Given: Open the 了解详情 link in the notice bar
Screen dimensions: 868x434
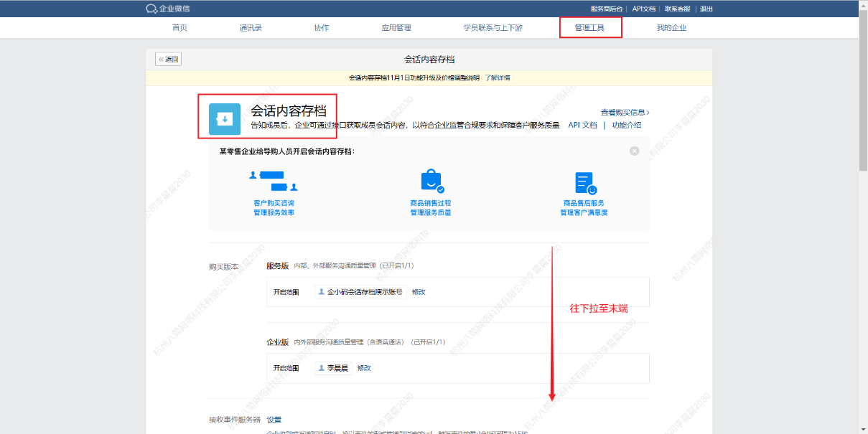Looking at the screenshot, I should [x=498, y=77].
